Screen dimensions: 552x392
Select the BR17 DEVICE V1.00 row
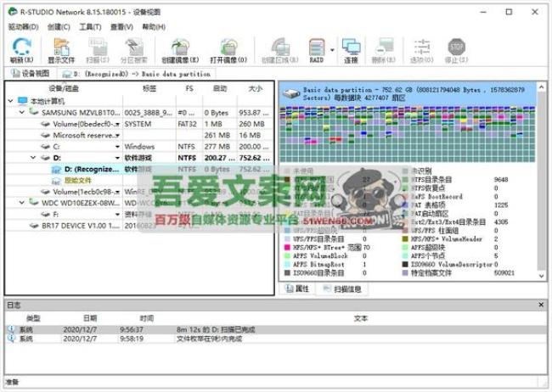[x=139, y=225]
